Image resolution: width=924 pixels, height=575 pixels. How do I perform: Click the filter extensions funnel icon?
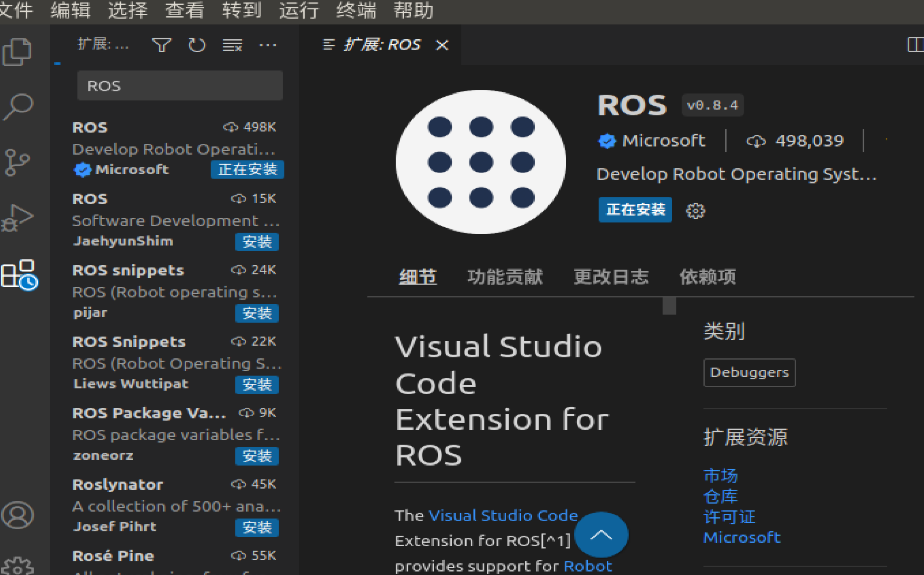(x=161, y=45)
